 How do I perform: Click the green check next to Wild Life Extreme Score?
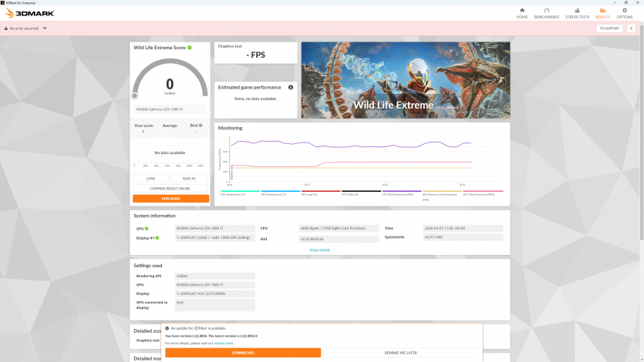(190, 48)
